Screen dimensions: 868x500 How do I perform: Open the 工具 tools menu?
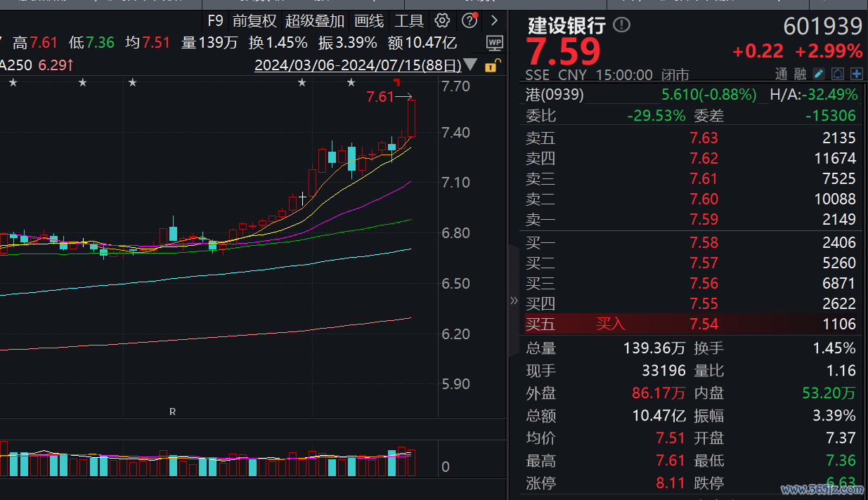(x=409, y=20)
